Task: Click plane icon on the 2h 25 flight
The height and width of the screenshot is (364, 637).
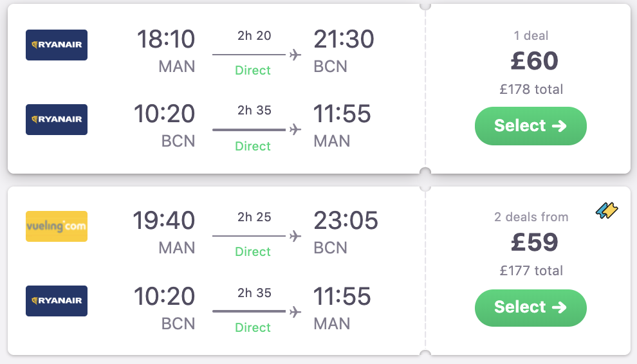Action: click(295, 236)
